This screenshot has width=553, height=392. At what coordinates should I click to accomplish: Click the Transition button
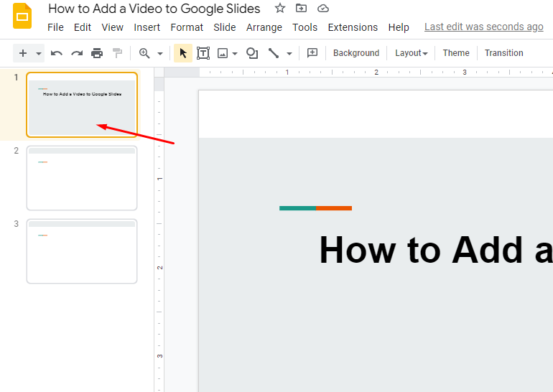coord(503,53)
